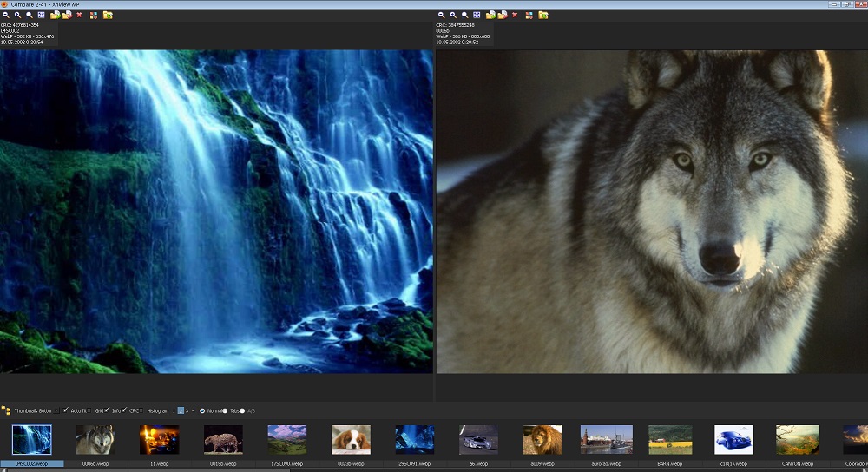
Task: Toggle the Auto fit checkbox
Action: (x=66, y=410)
